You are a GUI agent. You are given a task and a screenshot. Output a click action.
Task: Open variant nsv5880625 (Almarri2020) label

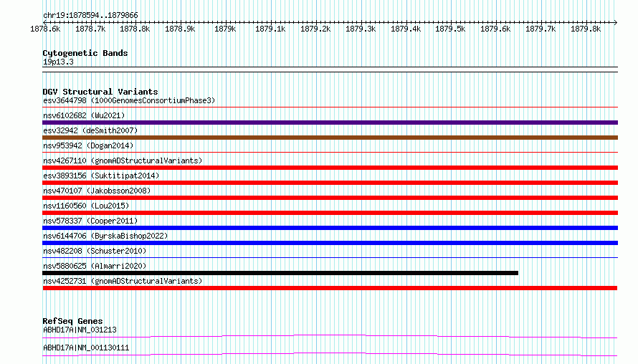pos(95,266)
